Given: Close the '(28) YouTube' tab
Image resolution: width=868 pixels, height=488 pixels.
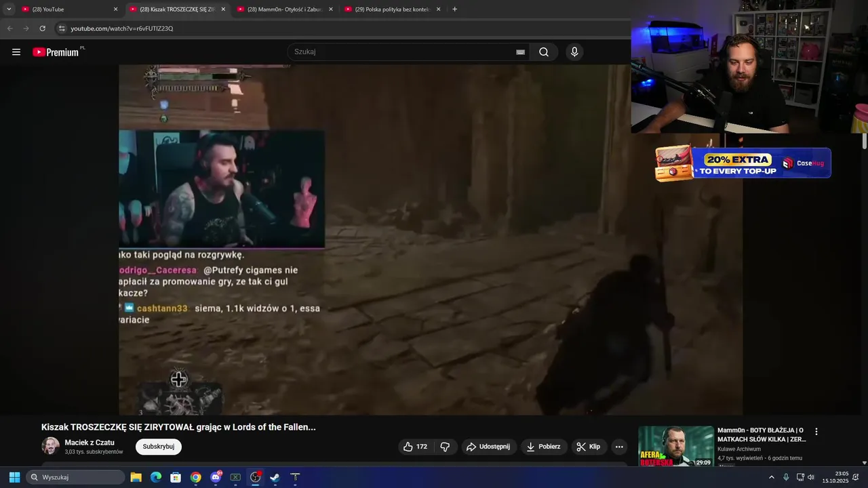Looking at the screenshot, I should tap(115, 9).
